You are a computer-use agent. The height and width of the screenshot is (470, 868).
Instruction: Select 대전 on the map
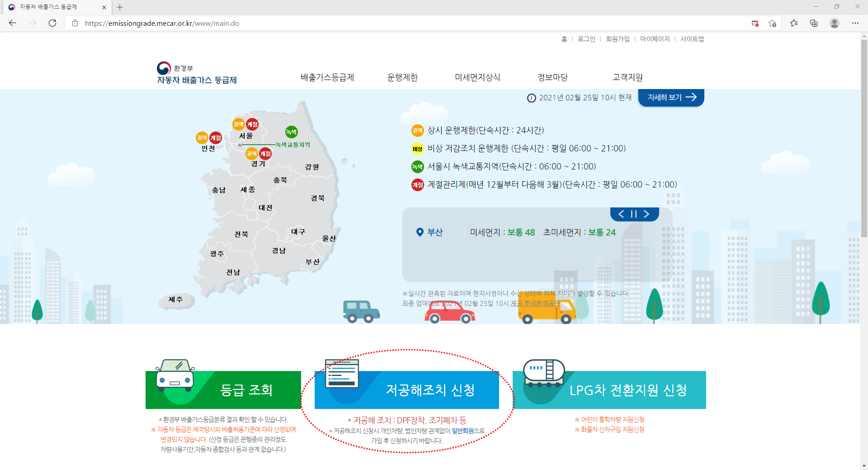coord(265,208)
